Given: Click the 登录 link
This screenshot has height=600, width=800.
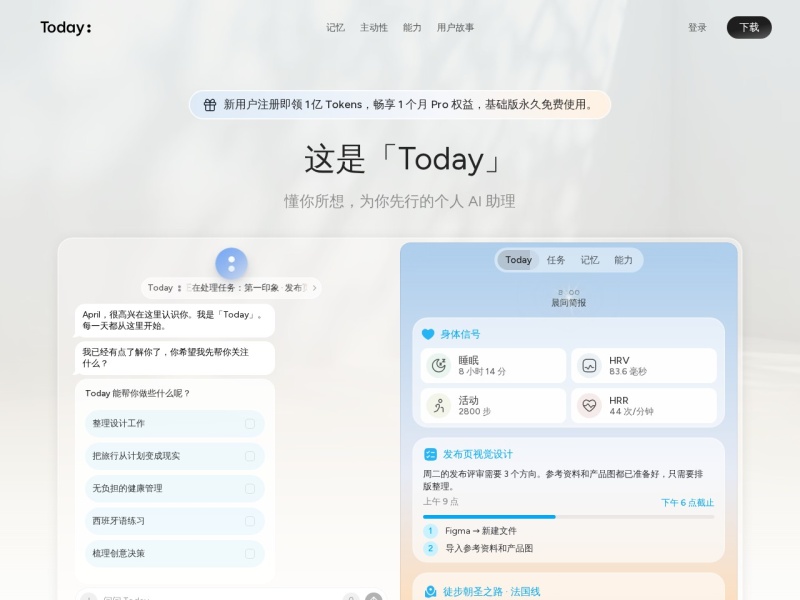Looking at the screenshot, I should click(x=697, y=28).
